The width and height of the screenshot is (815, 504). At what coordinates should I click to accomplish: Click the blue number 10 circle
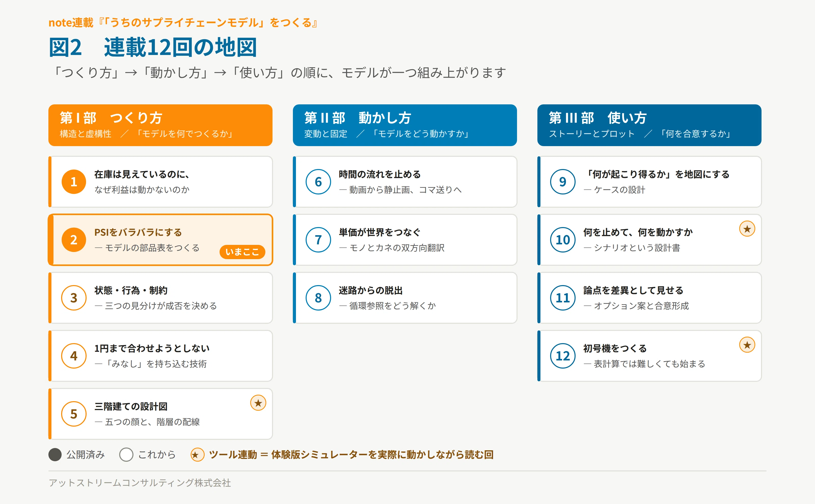click(563, 240)
